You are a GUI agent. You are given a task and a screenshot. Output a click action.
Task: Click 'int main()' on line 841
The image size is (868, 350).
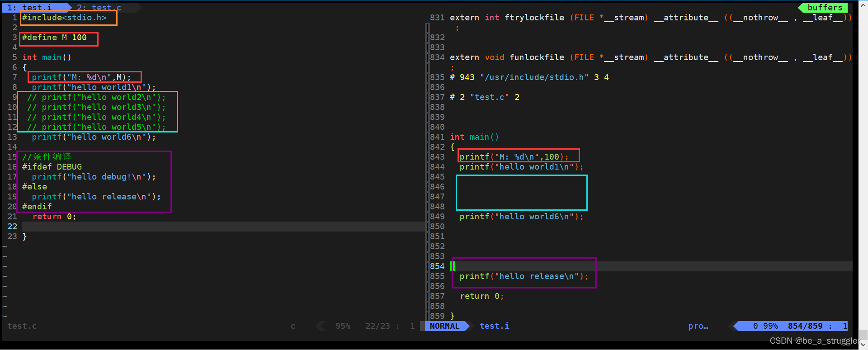(x=474, y=137)
